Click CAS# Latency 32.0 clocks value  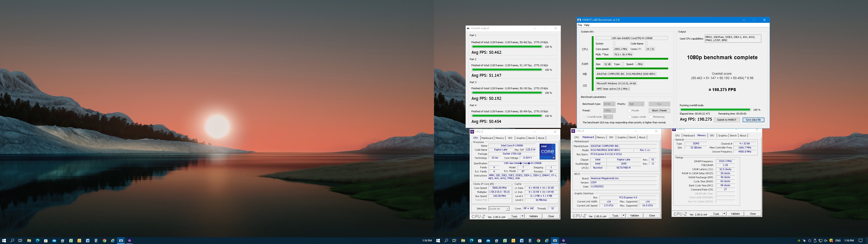pos(725,169)
